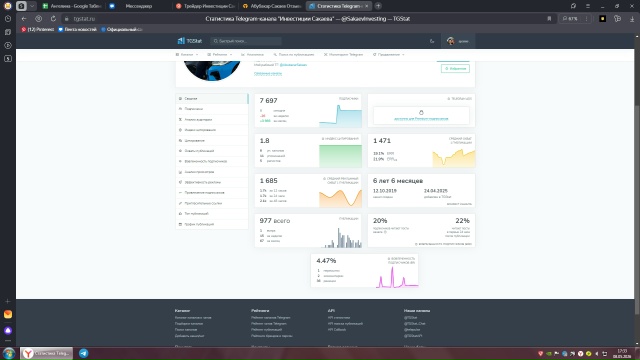Screen dimensions: 640x360
Task: Switch to the 'Трейдер Инвестиции' browser tab
Action: [x=205, y=6]
